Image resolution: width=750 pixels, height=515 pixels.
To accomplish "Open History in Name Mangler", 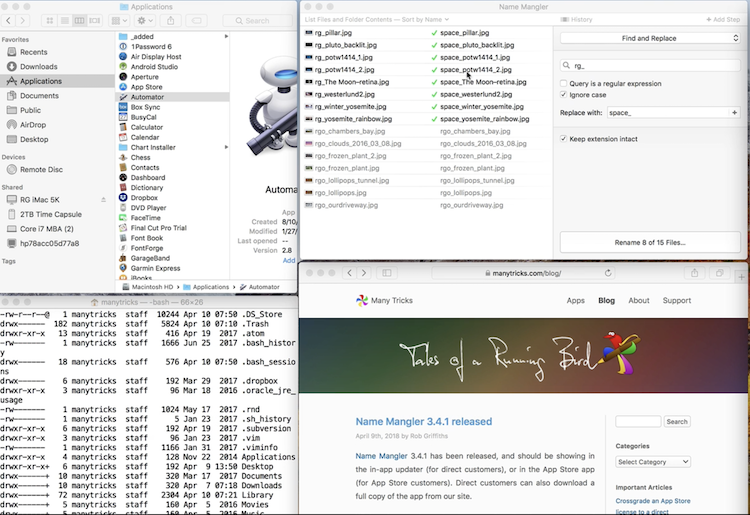I will [x=576, y=20].
